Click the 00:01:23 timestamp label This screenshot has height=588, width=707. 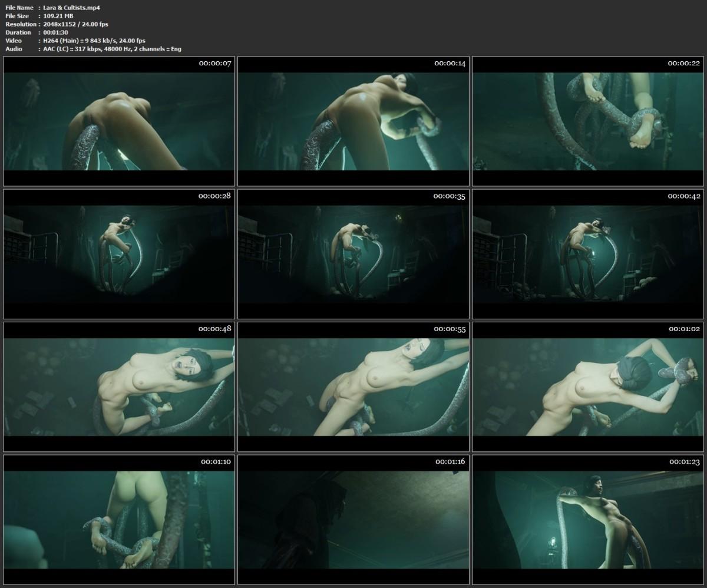684,461
